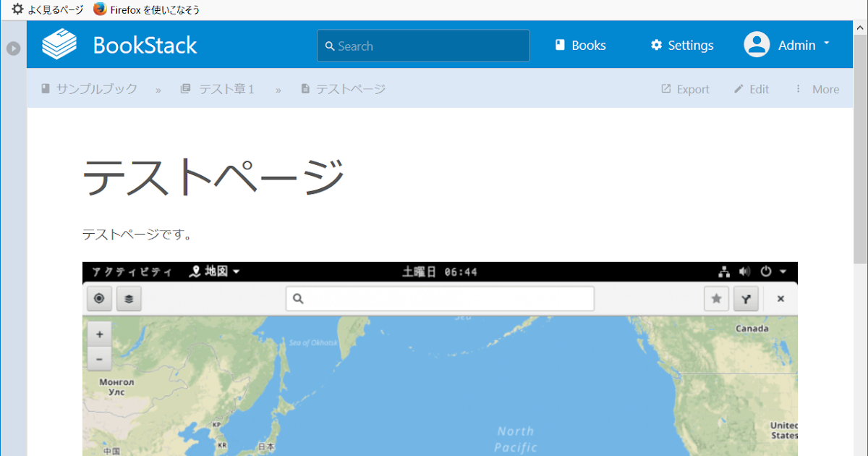Click the Export link

(684, 88)
